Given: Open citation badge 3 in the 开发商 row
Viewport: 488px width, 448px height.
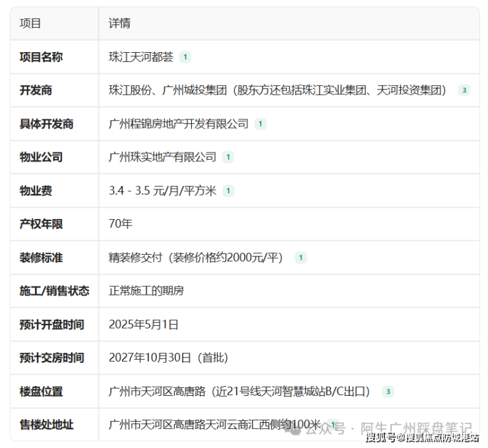Looking at the screenshot, I should coord(464,90).
